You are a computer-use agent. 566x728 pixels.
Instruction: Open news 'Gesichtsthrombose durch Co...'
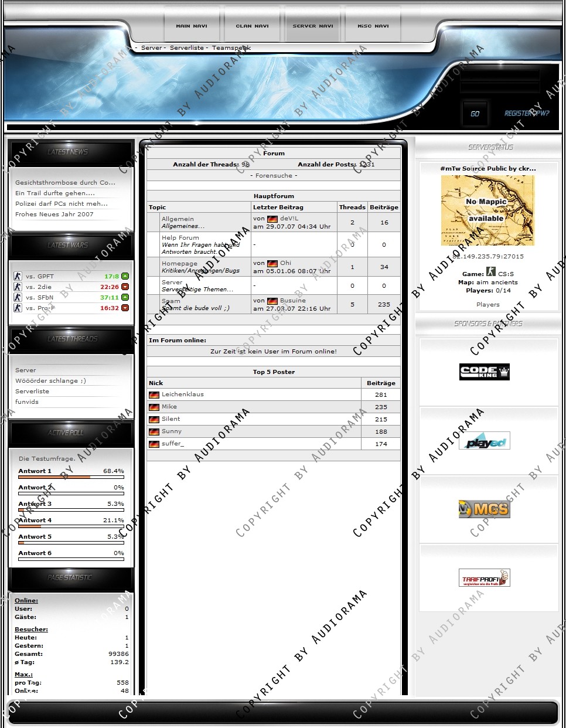coord(65,182)
